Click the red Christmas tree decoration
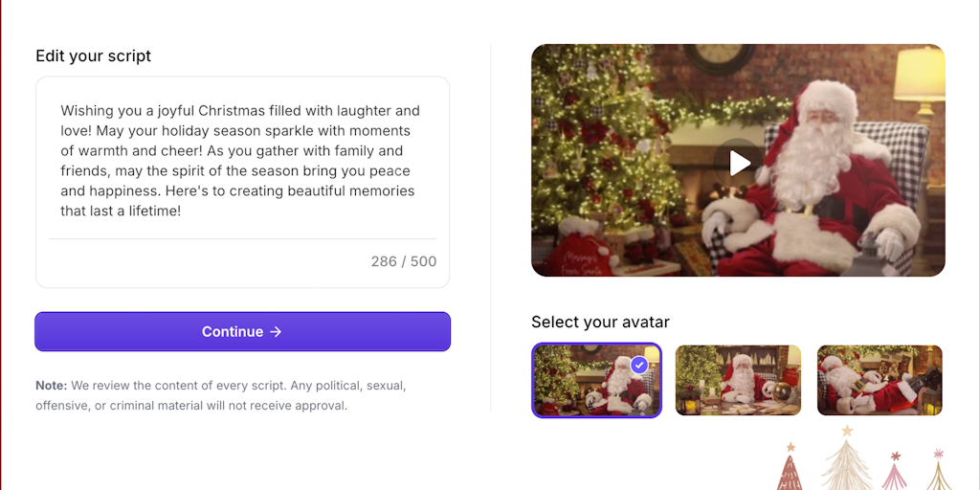The height and width of the screenshot is (490, 980). coord(790,472)
